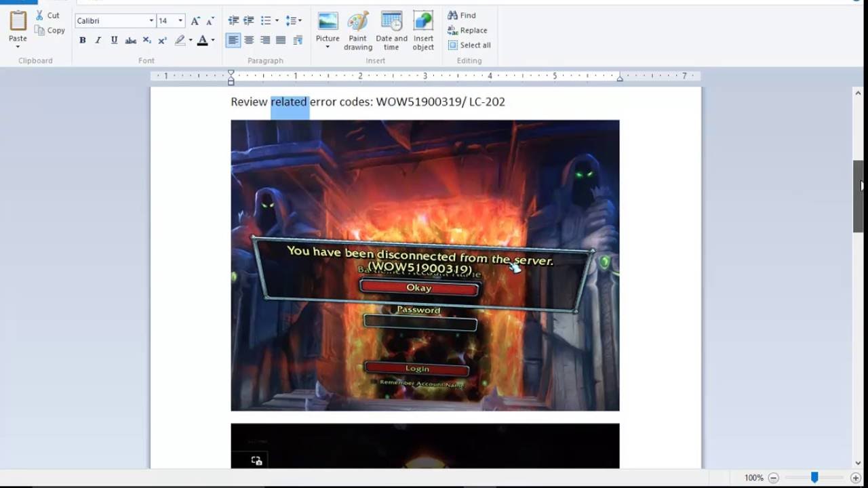868x488 pixels.
Task: Increase the paragraph indent
Action: point(249,21)
